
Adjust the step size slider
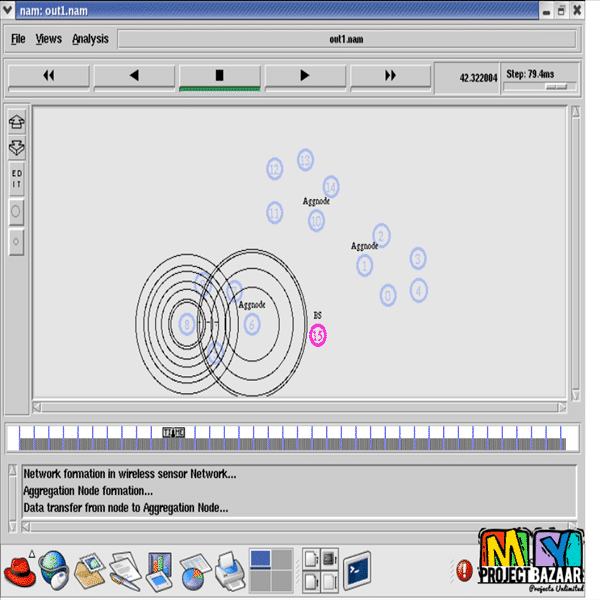coord(555,87)
